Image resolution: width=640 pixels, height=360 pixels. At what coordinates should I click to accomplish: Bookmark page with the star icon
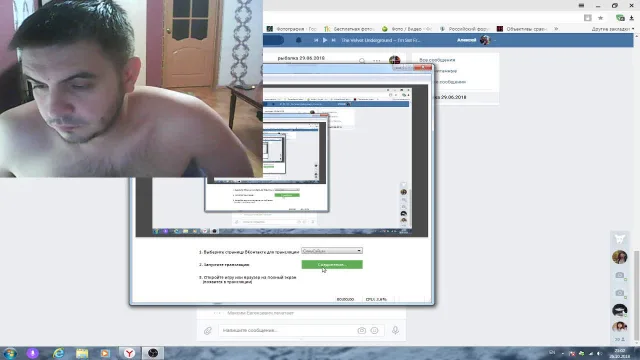600,18
